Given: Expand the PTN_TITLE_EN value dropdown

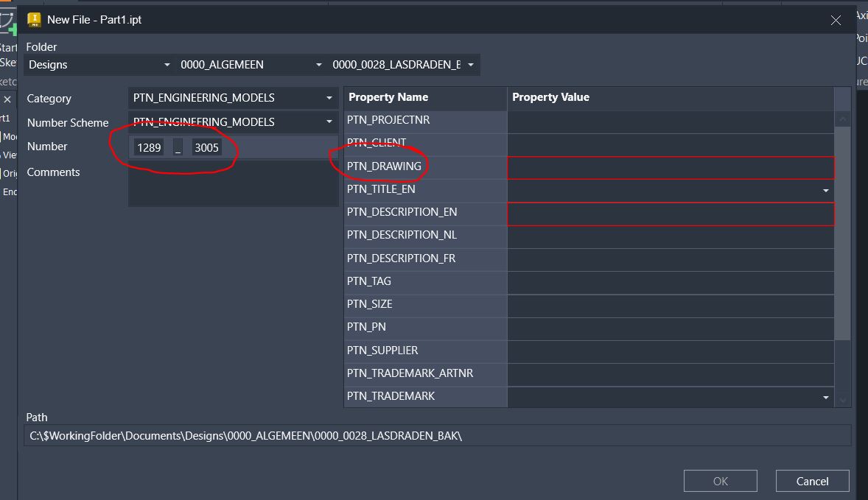Looking at the screenshot, I should pyautogui.click(x=826, y=191).
